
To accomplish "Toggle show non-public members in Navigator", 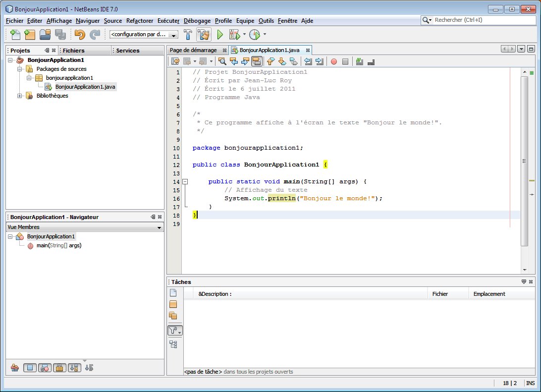I will [59, 368].
